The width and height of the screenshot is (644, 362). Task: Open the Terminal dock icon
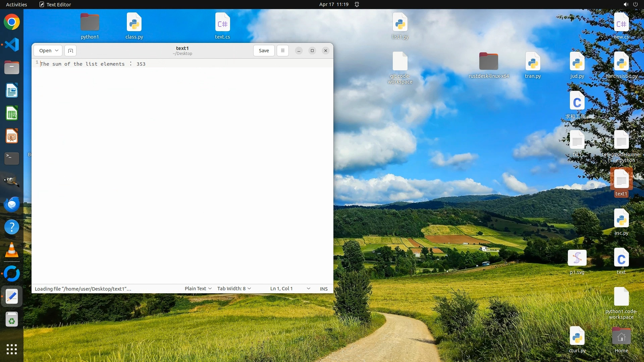tap(12, 159)
